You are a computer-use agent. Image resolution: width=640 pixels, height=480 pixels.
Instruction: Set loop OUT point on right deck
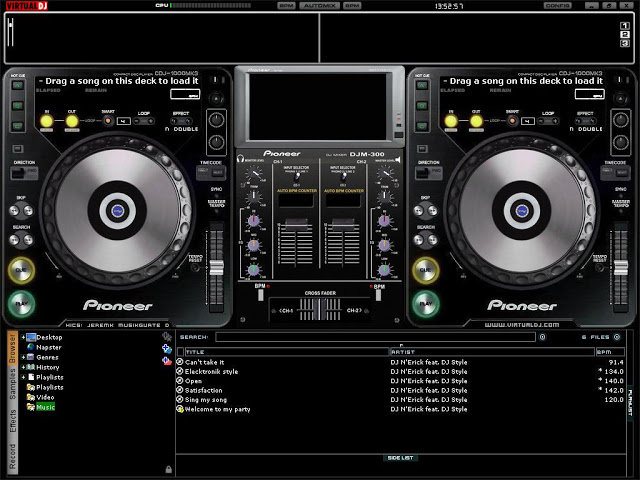476,121
